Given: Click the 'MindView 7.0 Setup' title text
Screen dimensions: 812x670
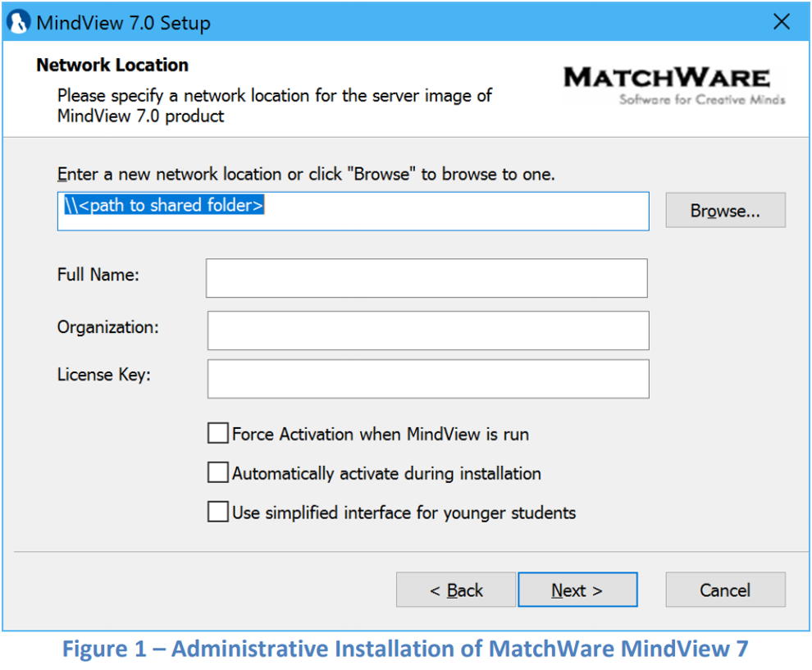Looking at the screenshot, I should (x=123, y=23).
